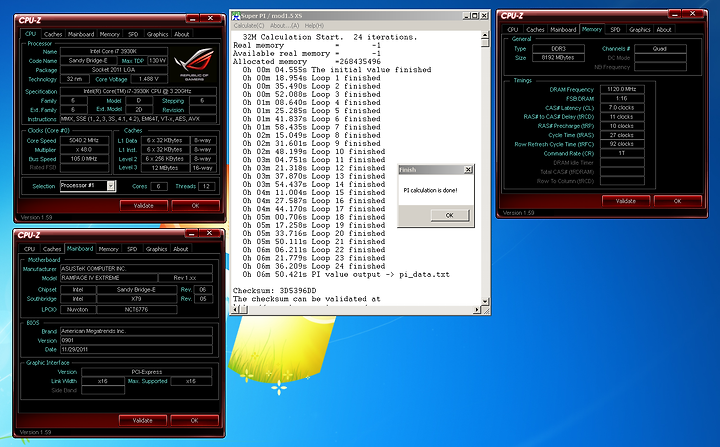Screen dimensions: 720x447
Task: Click the PI value output pi_data.txt line
Action: pyautogui.click(x=346, y=274)
